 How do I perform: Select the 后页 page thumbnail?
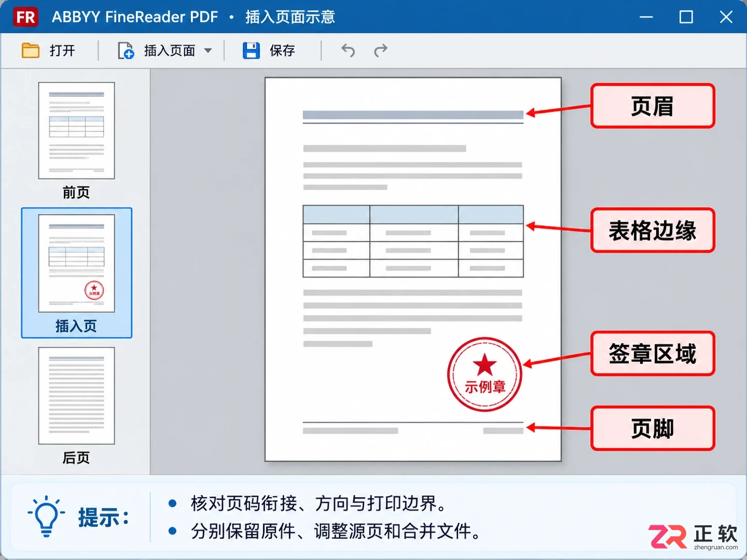pyautogui.click(x=76, y=396)
